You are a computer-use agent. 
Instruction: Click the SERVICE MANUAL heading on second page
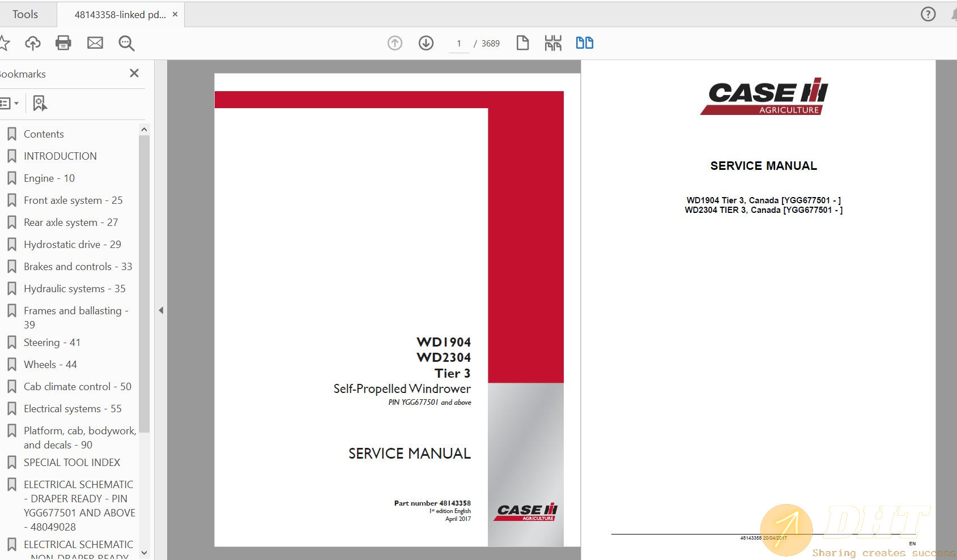[x=763, y=166]
